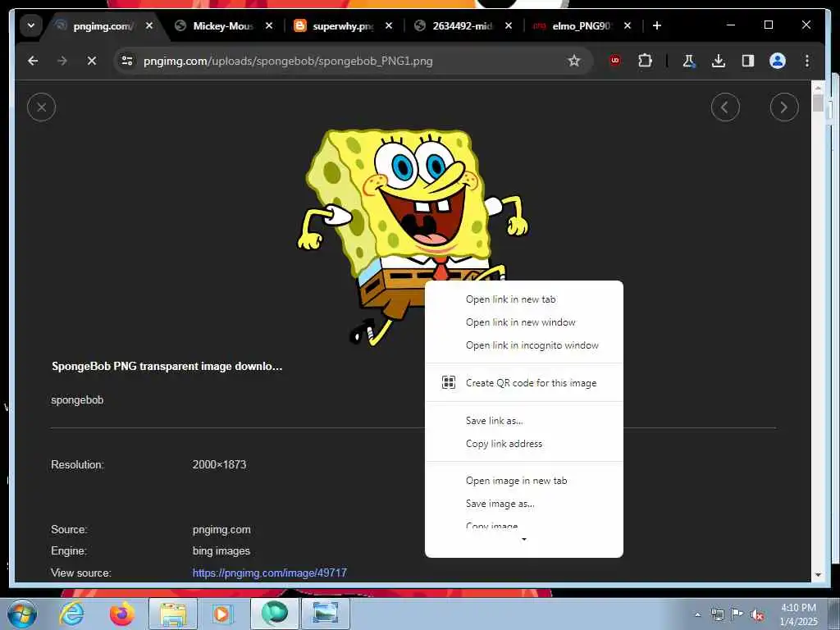Go forward in browser history
The image size is (840, 630).
click(62, 61)
